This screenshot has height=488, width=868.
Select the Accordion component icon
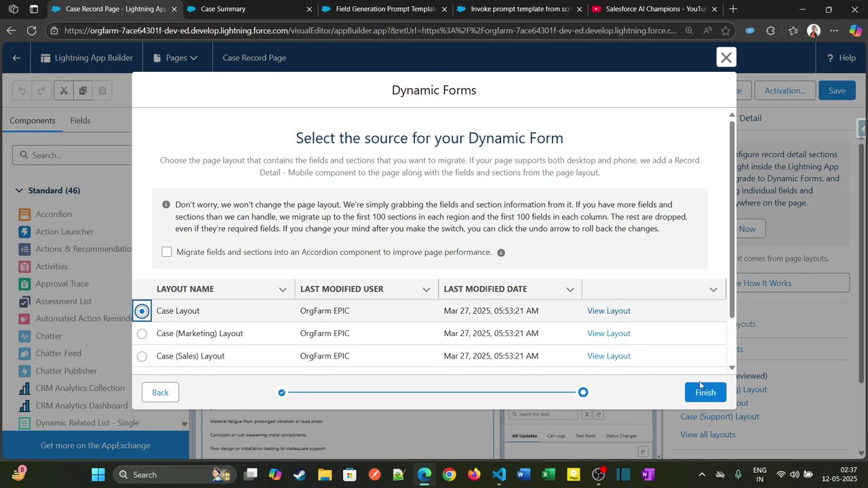pyautogui.click(x=25, y=214)
